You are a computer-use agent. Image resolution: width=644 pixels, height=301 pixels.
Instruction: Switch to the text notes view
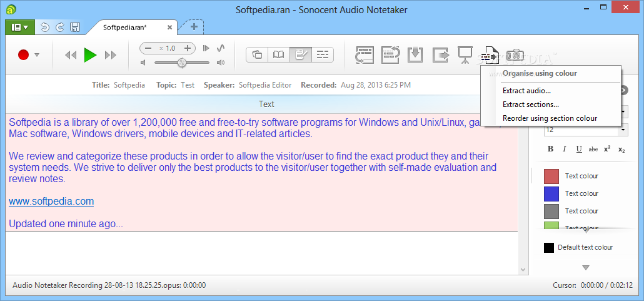coord(301,54)
